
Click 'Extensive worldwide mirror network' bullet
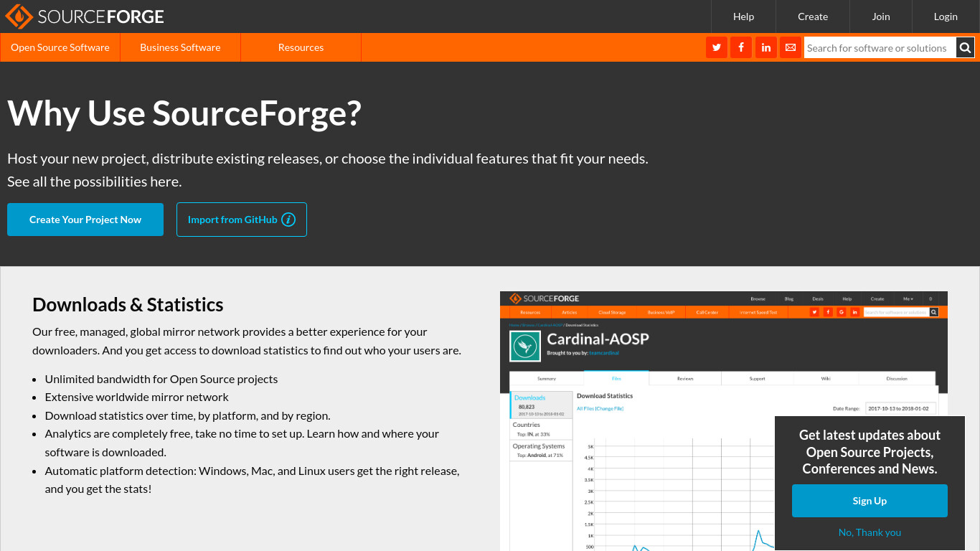[137, 397]
